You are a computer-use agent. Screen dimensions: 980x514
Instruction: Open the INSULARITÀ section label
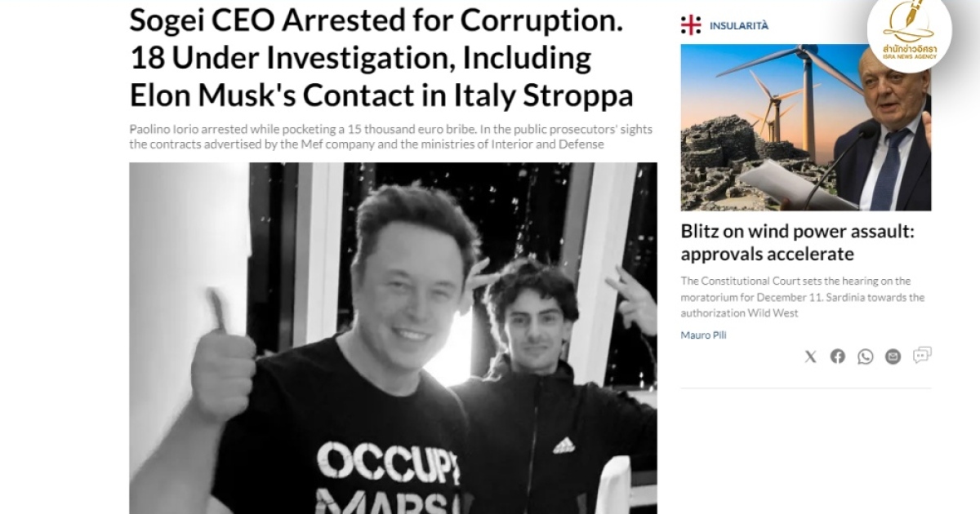coord(739,25)
